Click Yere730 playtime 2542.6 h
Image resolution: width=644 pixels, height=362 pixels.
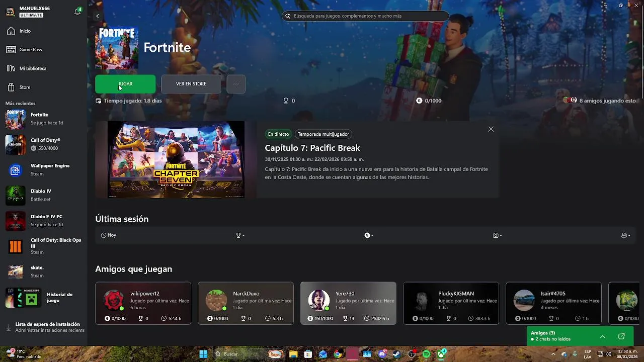coord(376,319)
